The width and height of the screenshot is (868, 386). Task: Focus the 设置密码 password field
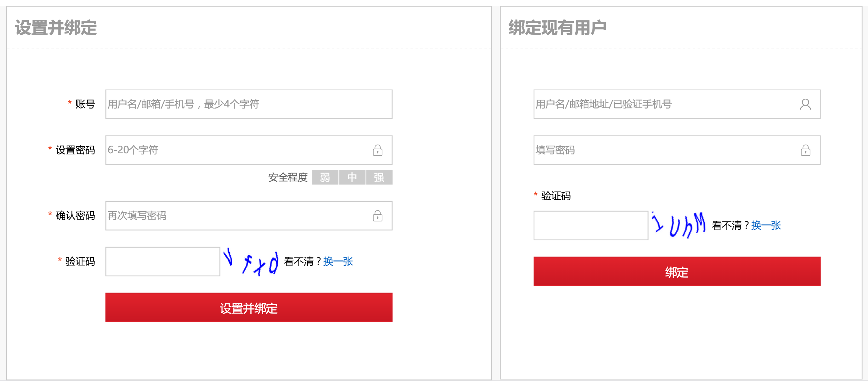tap(249, 150)
